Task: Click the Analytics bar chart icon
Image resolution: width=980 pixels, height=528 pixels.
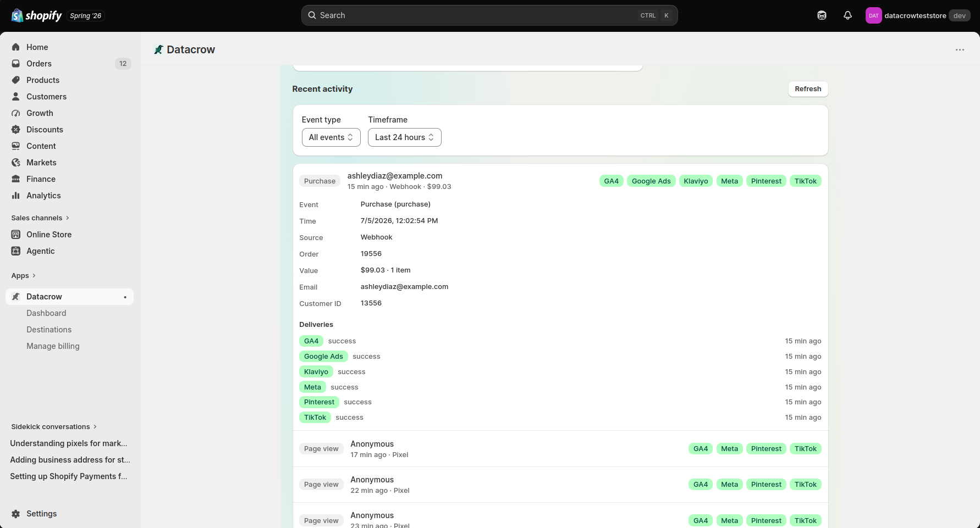Action: tap(16, 196)
